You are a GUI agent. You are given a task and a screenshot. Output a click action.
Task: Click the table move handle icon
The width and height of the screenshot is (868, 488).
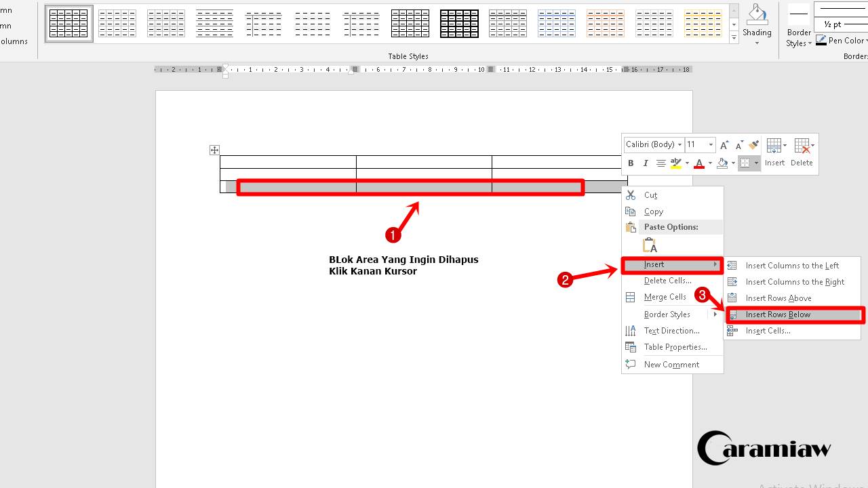click(214, 150)
